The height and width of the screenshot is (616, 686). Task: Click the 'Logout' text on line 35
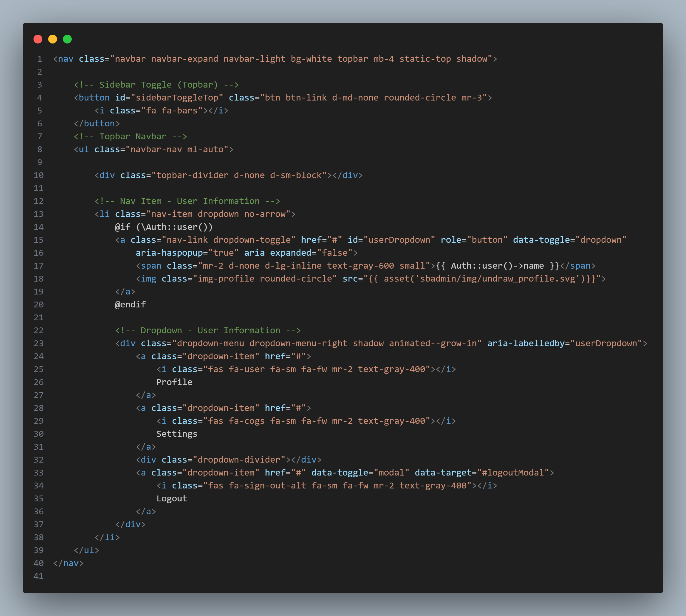[x=171, y=498]
